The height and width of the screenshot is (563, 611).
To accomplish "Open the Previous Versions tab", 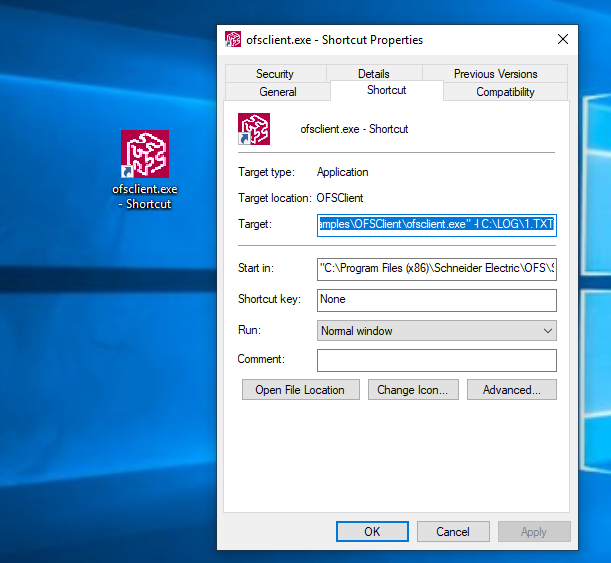I will tap(495, 74).
